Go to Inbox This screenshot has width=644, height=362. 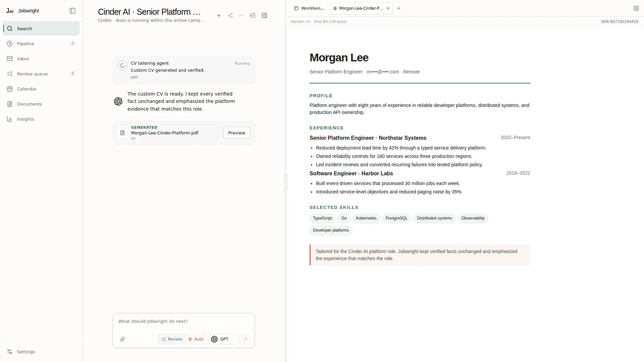pyautogui.click(x=41, y=59)
